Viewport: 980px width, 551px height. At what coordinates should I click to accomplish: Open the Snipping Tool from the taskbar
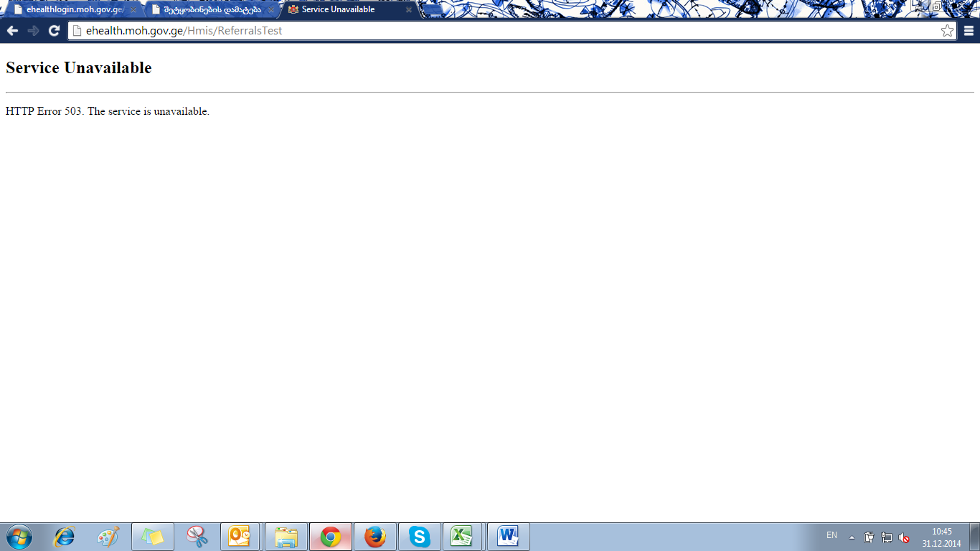pos(197,537)
